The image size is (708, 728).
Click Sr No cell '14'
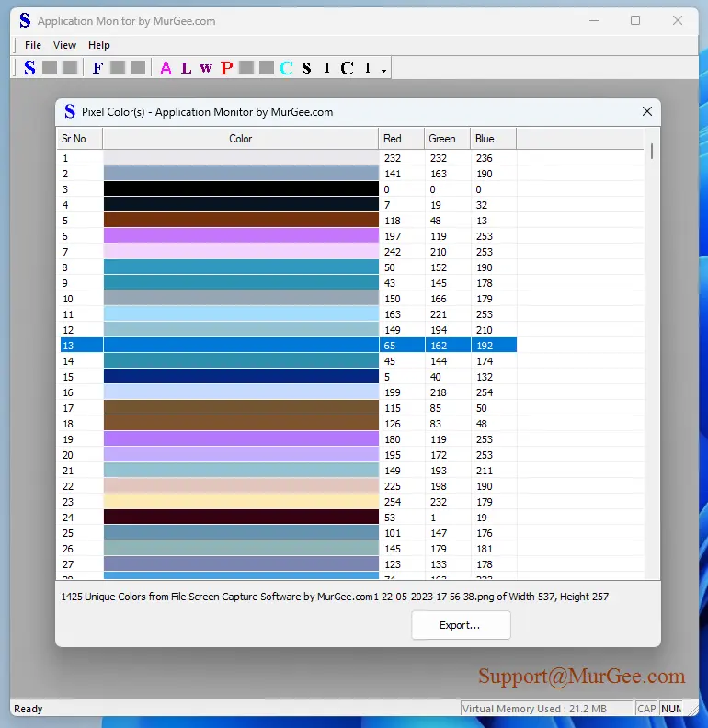pos(68,360)
